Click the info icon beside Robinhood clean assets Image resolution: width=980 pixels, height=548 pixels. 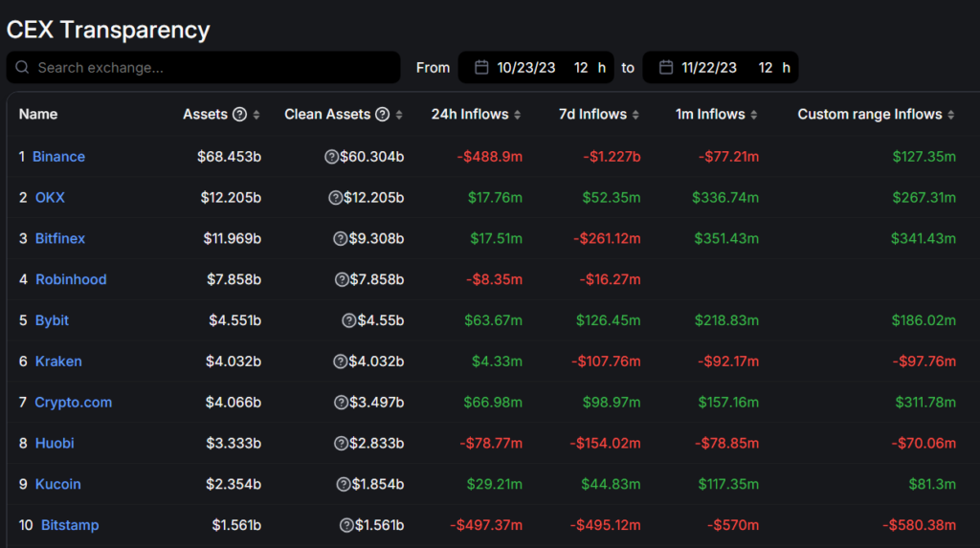point(342,280)
